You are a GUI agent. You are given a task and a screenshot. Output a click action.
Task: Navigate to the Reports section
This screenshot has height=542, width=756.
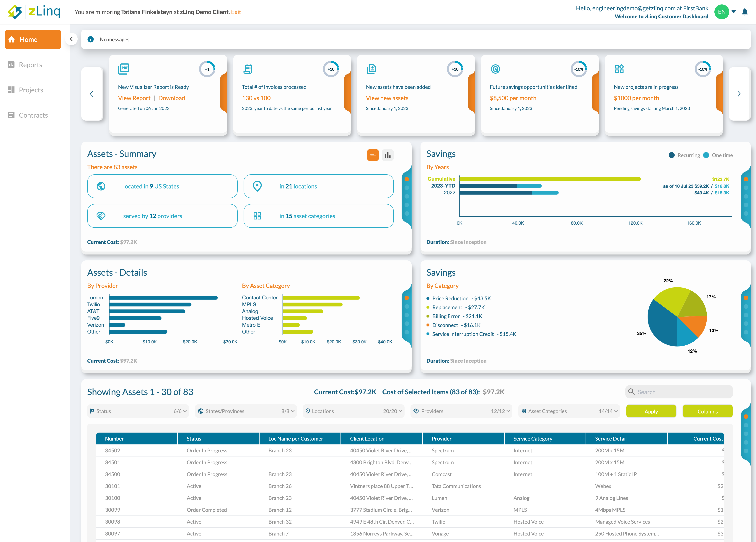(30, 64)
